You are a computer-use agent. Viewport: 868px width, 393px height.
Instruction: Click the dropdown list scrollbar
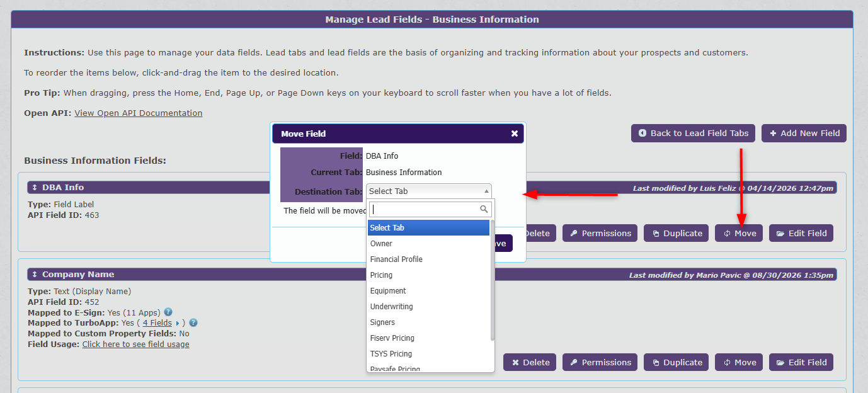[x=493, y=280]
